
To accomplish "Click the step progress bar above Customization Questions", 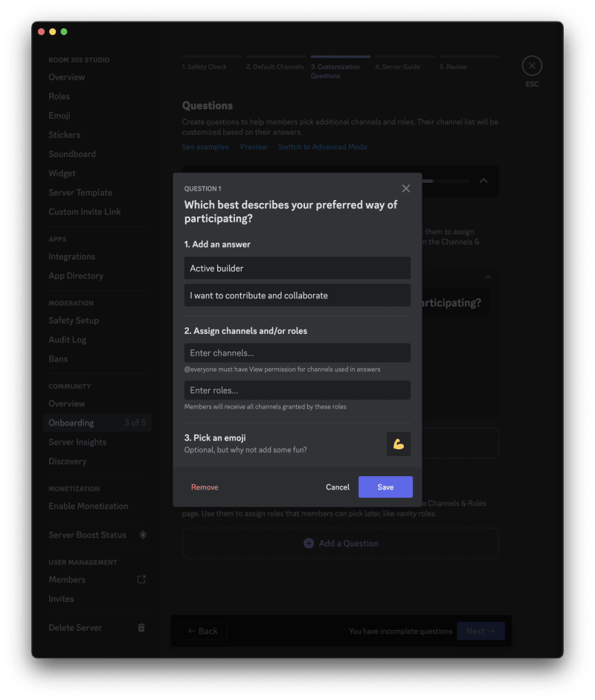I will 340,57.
